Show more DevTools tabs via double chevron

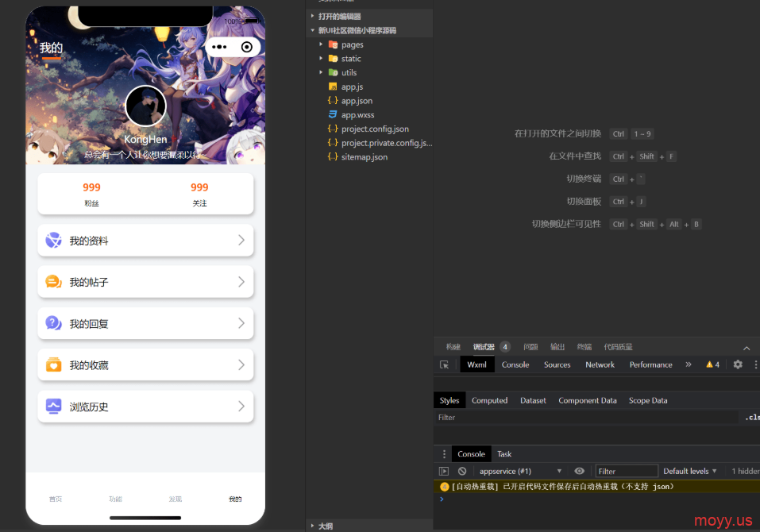pos(689,364)
